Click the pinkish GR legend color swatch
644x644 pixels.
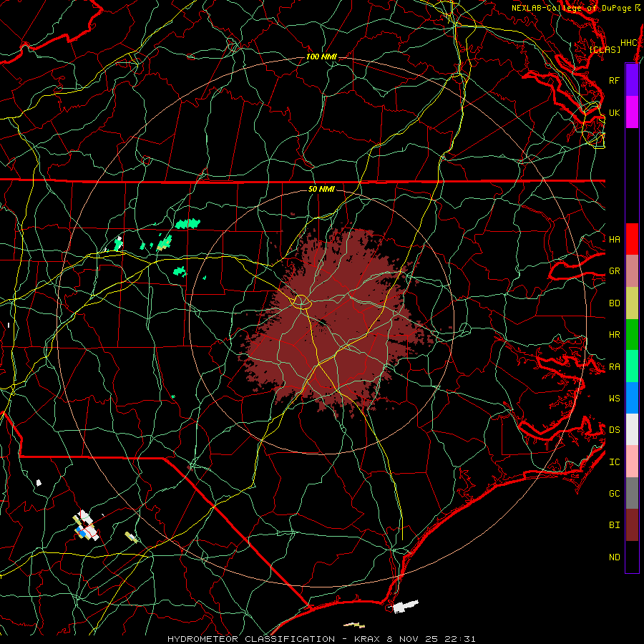(632, 271)
